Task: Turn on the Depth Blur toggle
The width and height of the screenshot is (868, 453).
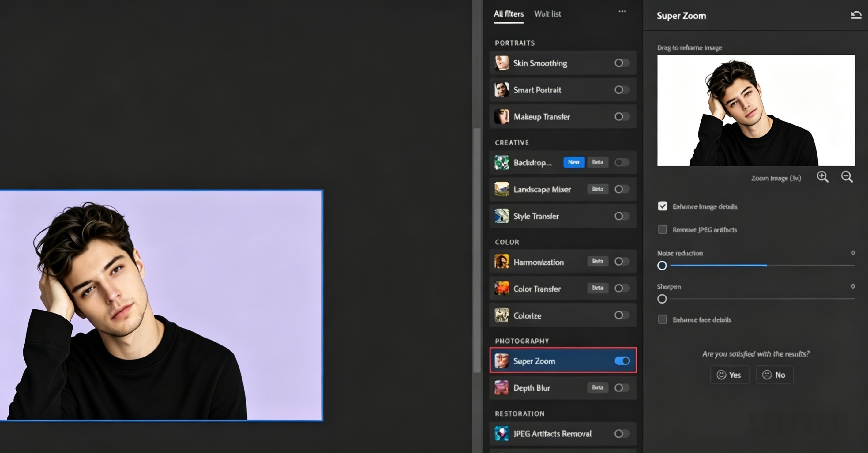Action: tap(622, 388)
